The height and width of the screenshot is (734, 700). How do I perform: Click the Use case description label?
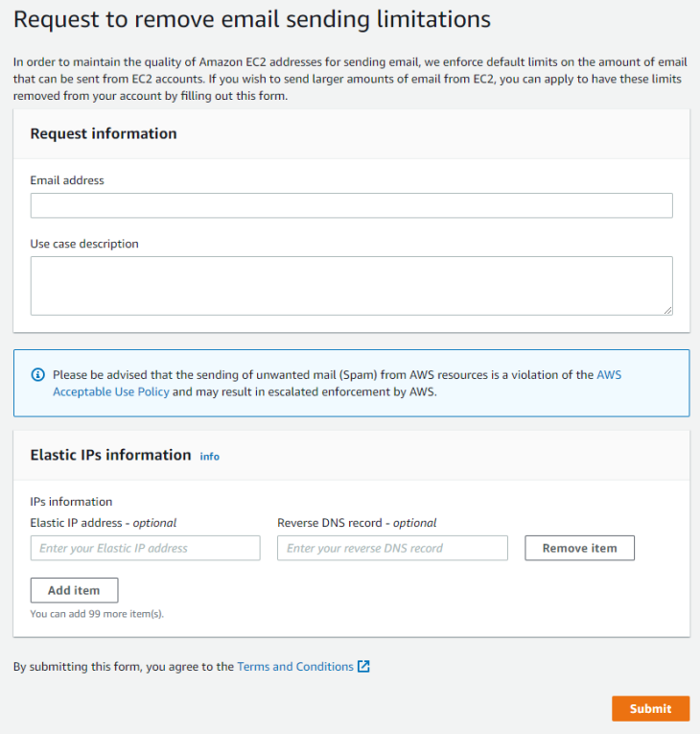coord(84,244)
